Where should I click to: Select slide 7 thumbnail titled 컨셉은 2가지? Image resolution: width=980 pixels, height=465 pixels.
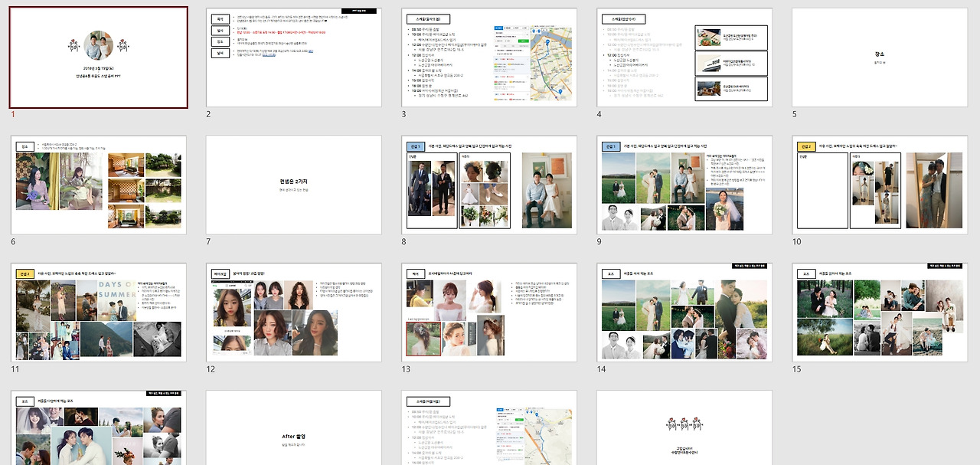click(294, 185)
